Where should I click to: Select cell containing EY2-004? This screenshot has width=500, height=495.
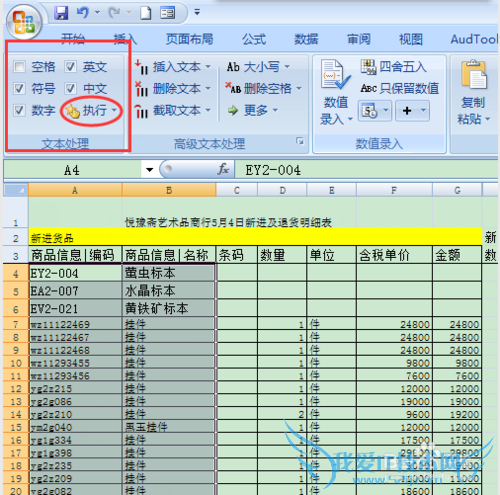coord(75,274)
